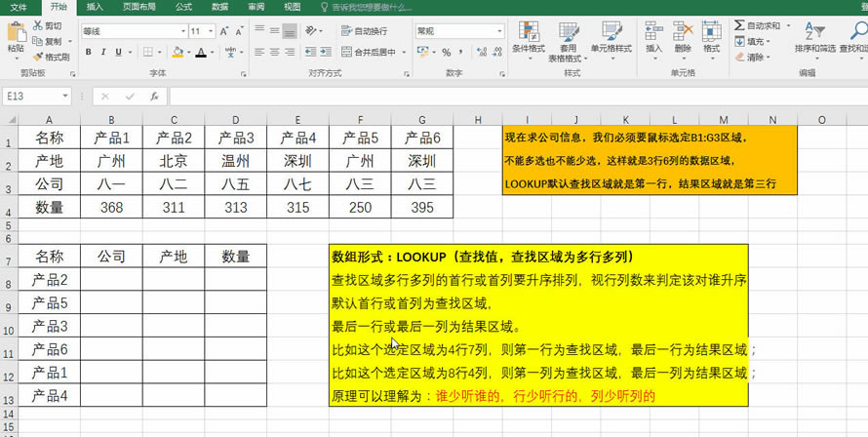Apply percent style with the % icon
The width and height of the screenshot is (868, 437).
[446, 52]
